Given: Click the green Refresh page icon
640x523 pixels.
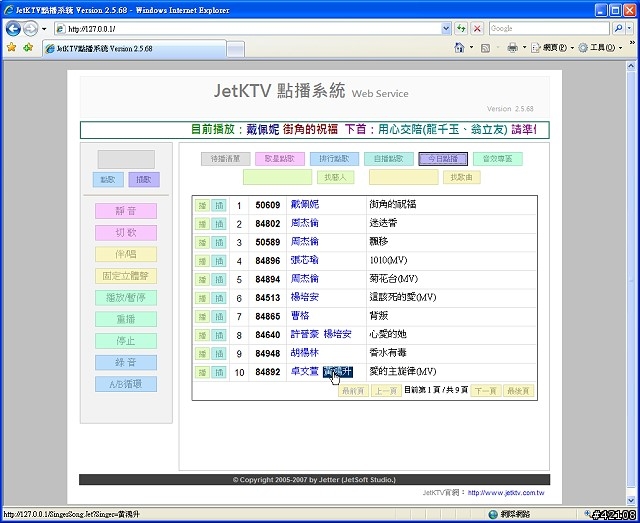Looking at the screenshot, I should tap(461, 29).
